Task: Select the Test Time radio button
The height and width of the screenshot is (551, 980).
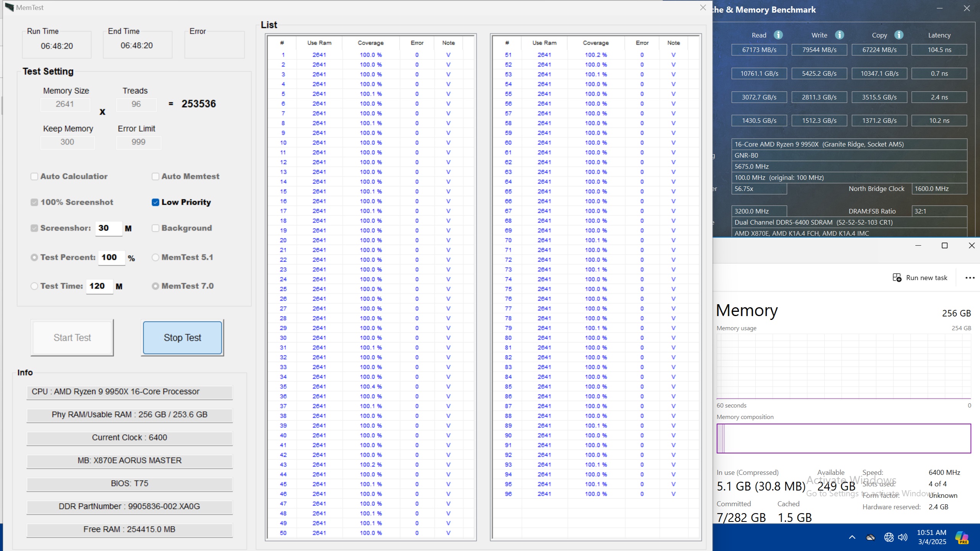Action: (x=34, y=286)
